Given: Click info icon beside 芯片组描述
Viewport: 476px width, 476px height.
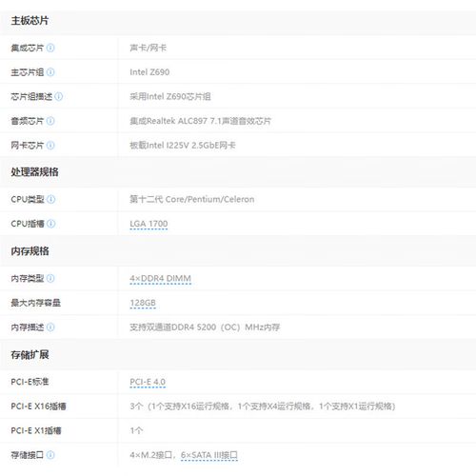Looking at the screenshot, I should click(x=59, y=96).
